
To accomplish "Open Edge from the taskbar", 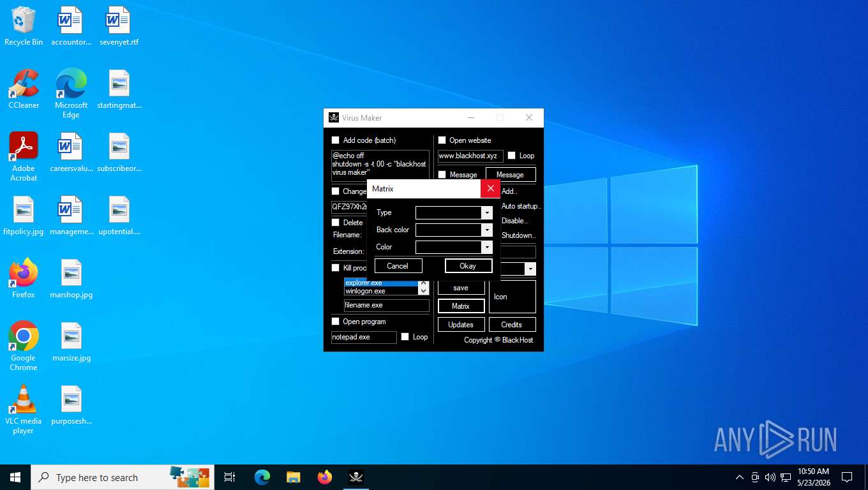I will point(262,477).
